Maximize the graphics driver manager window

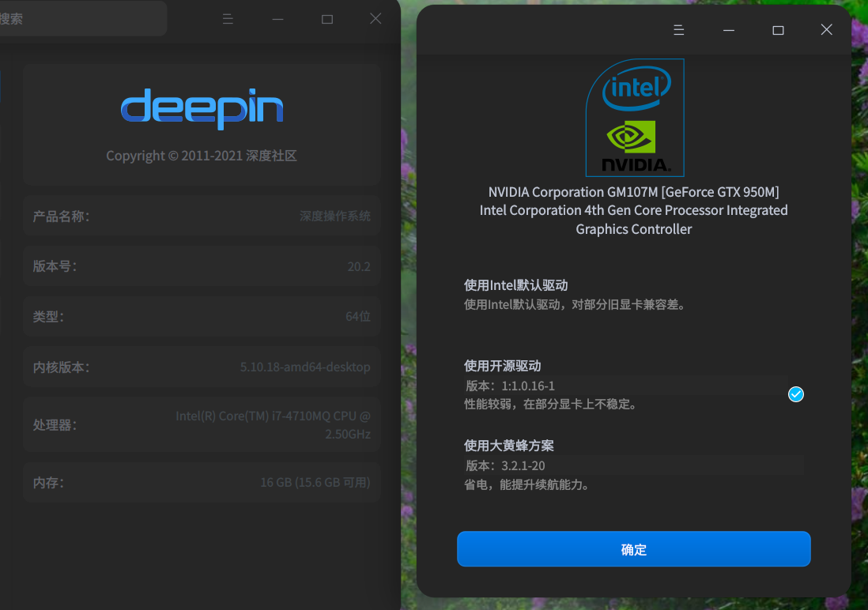(778, 30)
